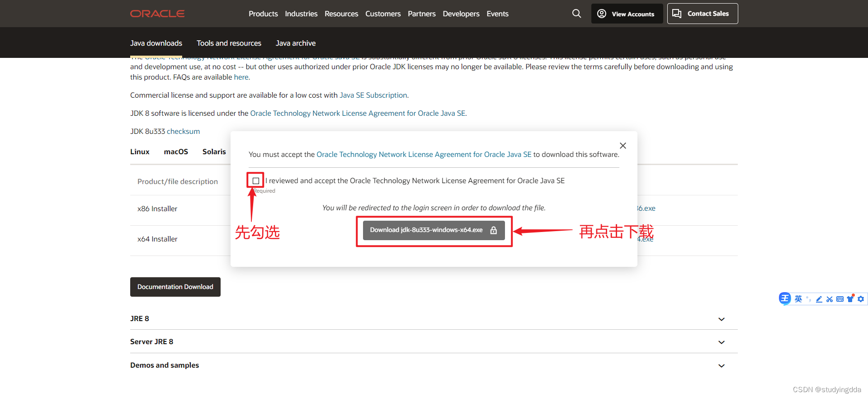The width and height of the screenshot is (868, 398).
Task: Open the FAQs 'here' link
Action: pos(241,77)
